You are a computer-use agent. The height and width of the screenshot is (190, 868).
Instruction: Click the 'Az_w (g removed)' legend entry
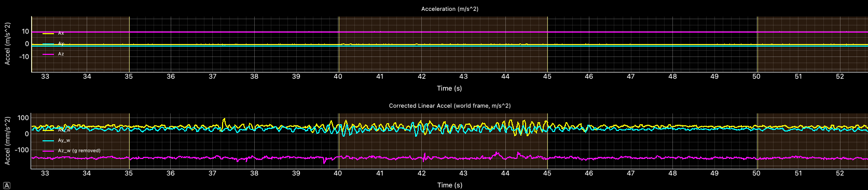tap(72, 151)
